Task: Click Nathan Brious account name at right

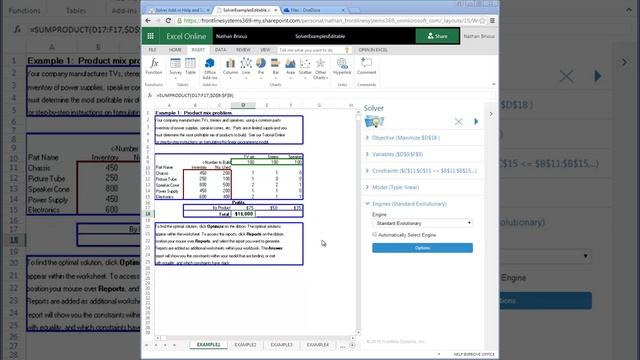Action: pos(479,36)
